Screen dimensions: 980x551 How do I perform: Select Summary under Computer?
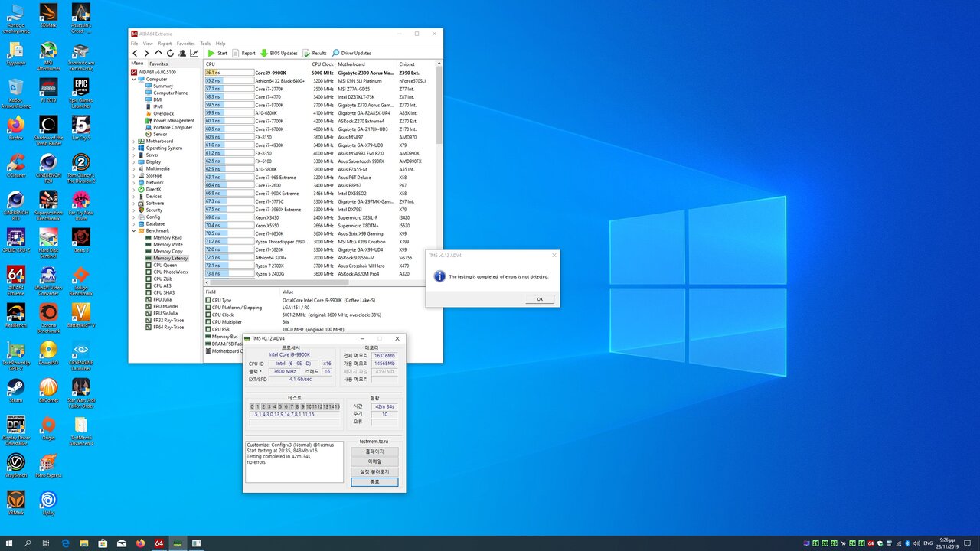pos(158,86)
